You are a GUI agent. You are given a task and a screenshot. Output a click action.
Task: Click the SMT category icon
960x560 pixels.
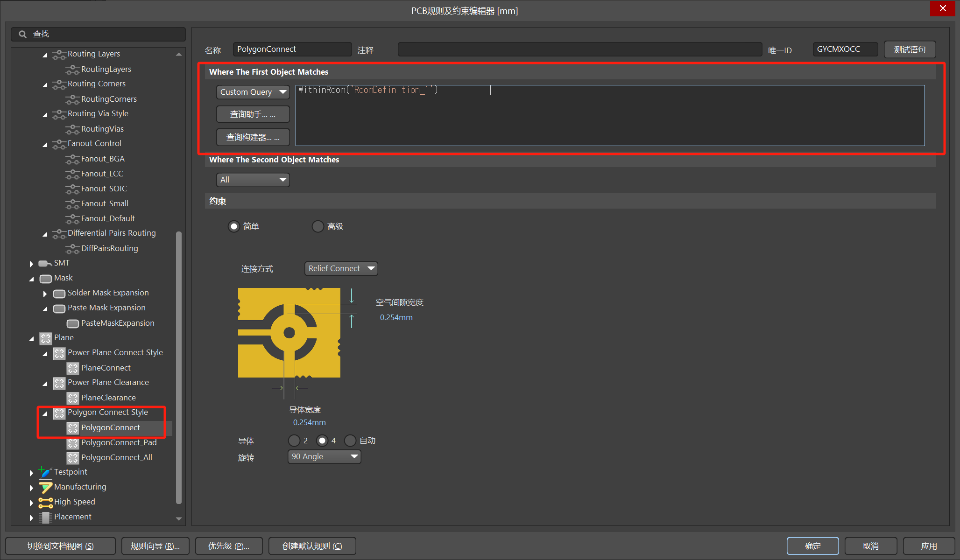point(45,263)
